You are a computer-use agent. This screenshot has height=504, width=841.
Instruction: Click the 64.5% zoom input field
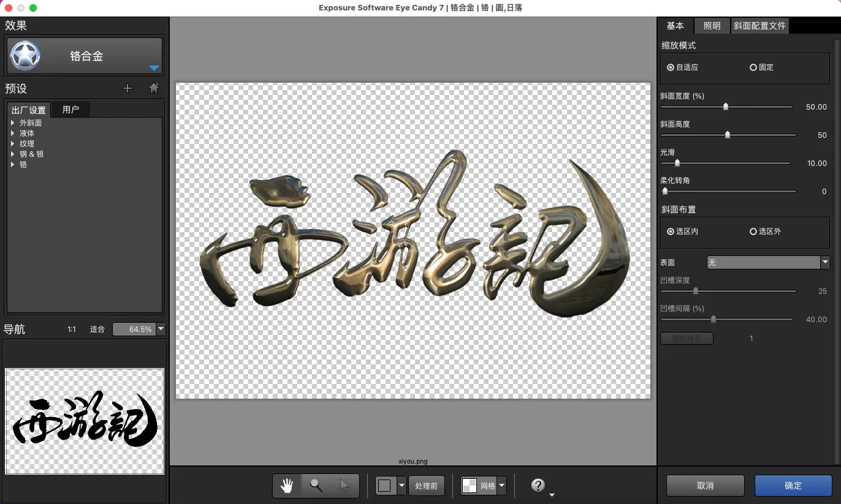(135, 329)
